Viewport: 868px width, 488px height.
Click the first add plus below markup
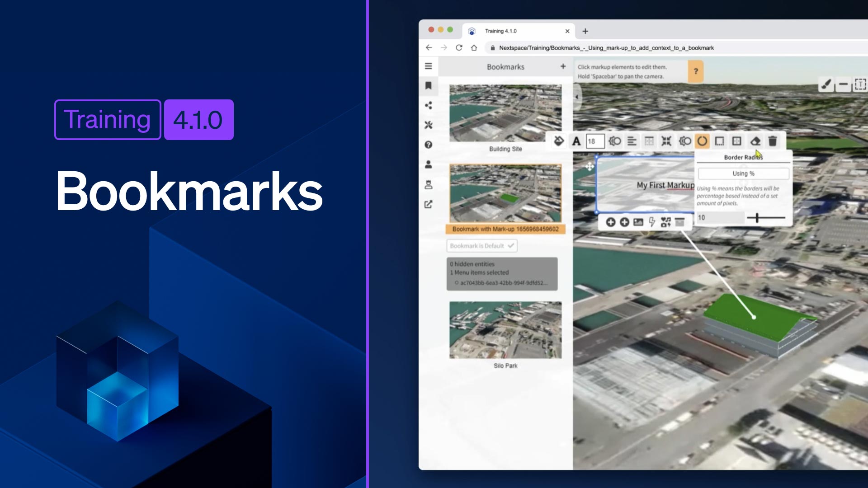(x=610, y=222)
